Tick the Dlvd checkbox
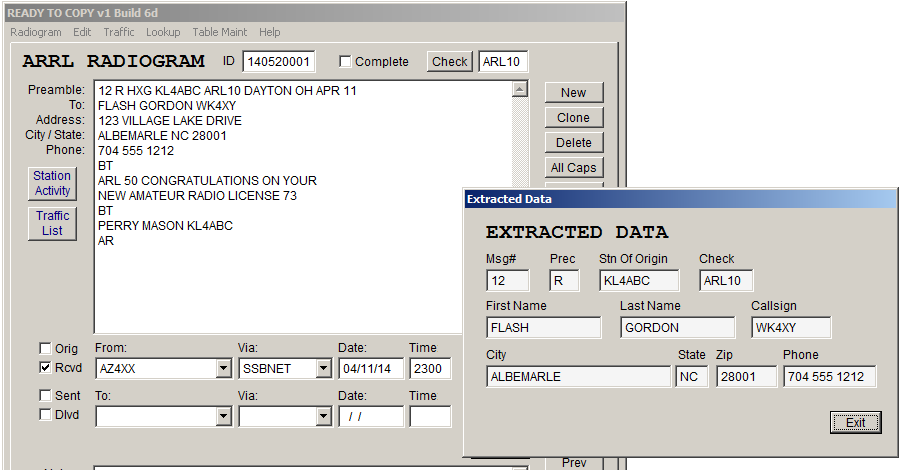The width and height of the screenshot is (906, 470). coord(45,415)
